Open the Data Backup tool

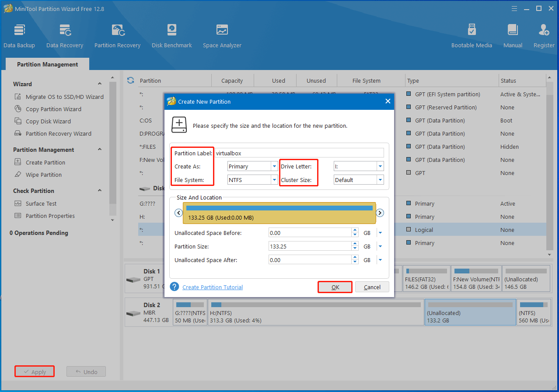[x=19, y=36]
